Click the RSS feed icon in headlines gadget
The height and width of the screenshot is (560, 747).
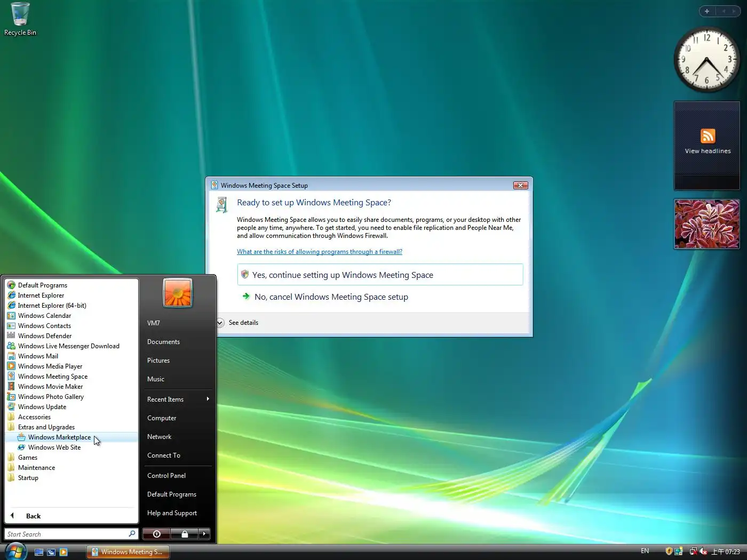tap(708, 136)
